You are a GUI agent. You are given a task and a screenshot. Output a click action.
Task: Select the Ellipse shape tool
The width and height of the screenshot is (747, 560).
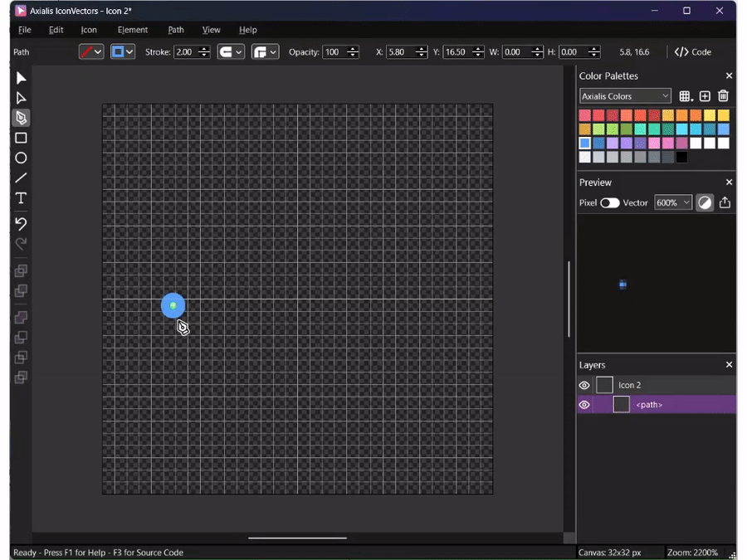21,158
